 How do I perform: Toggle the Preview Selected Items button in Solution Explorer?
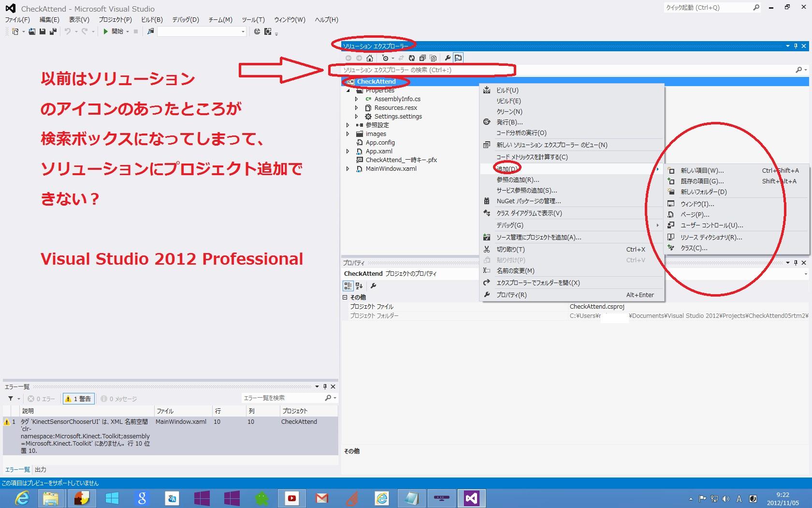(x=458, y=58)
